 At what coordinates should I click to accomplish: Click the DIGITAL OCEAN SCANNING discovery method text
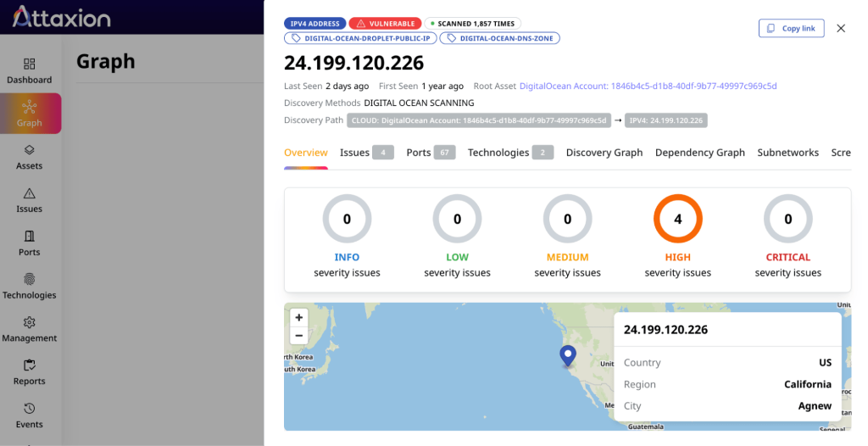[419, 103]
